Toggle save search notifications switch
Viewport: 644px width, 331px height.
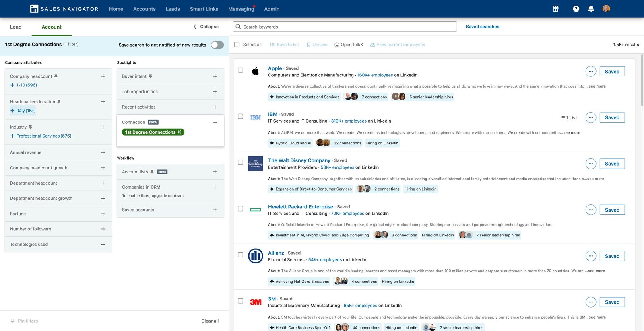(217, 45)
